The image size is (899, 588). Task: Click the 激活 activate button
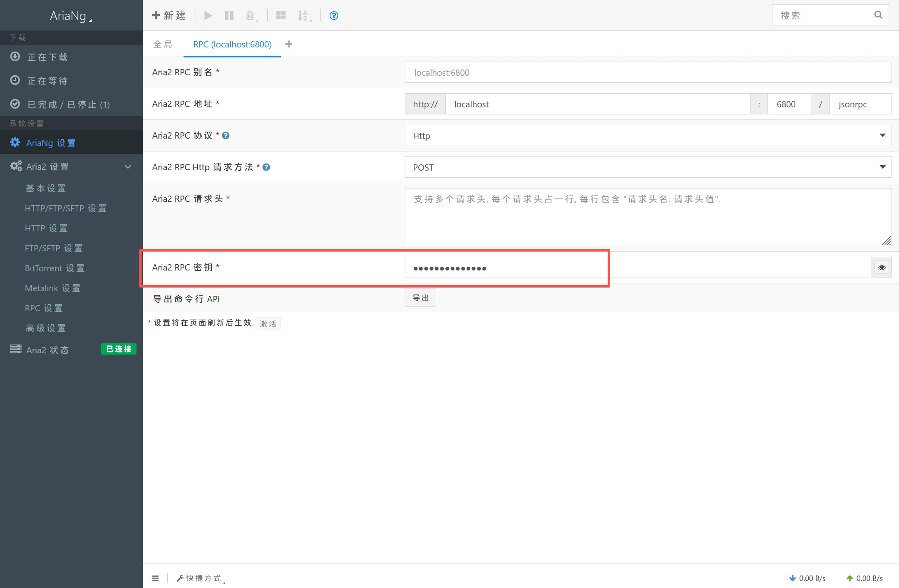point(268,323)
